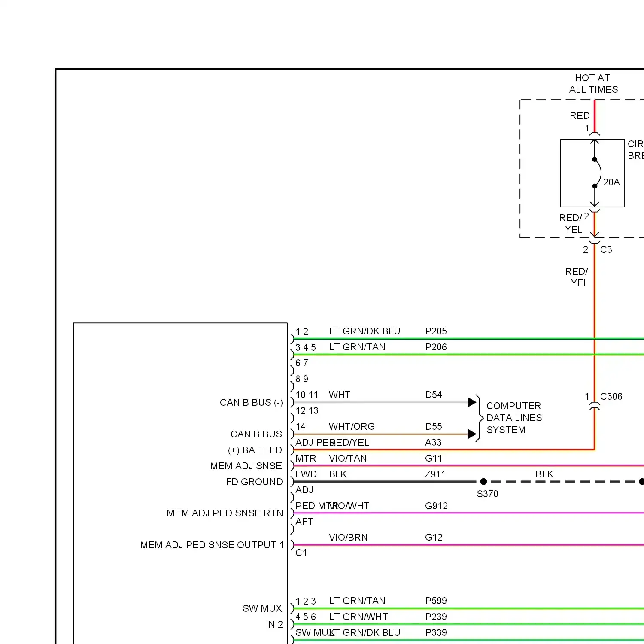
Task: Select the A33 circuit code
Action: (433, 442)
